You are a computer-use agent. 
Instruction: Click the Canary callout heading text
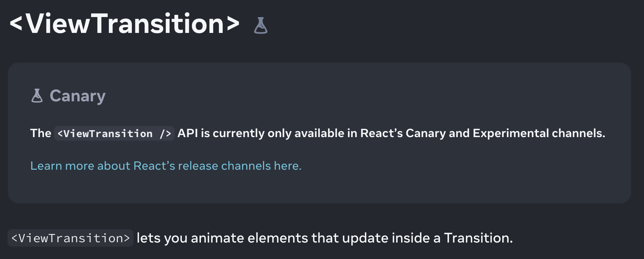[x=77, y=96]
